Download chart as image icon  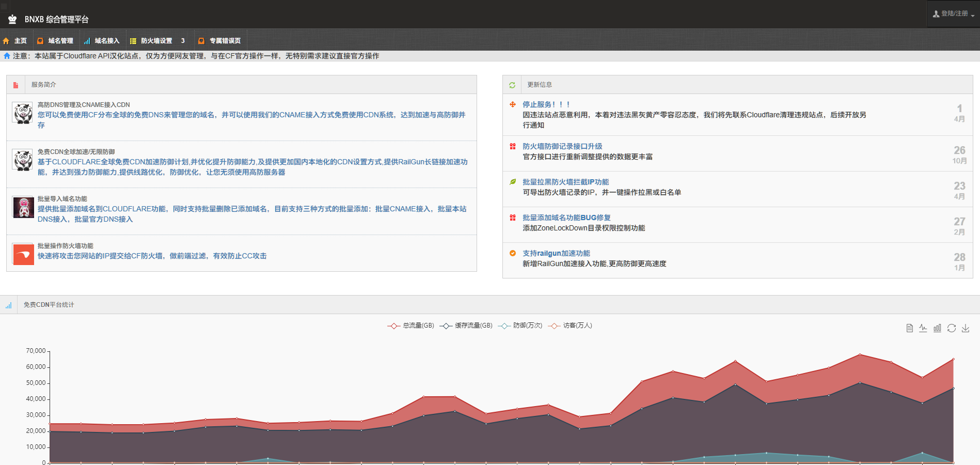tap(966, 329)
